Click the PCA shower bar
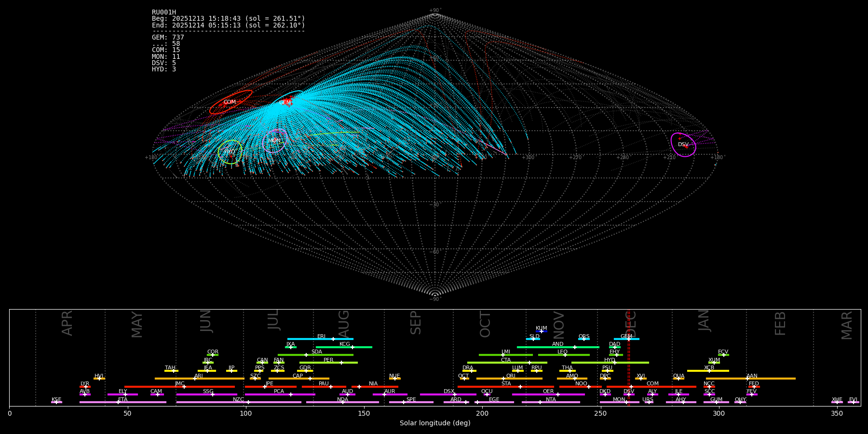Screen dimensions: 868x434 tap(280, 394)
